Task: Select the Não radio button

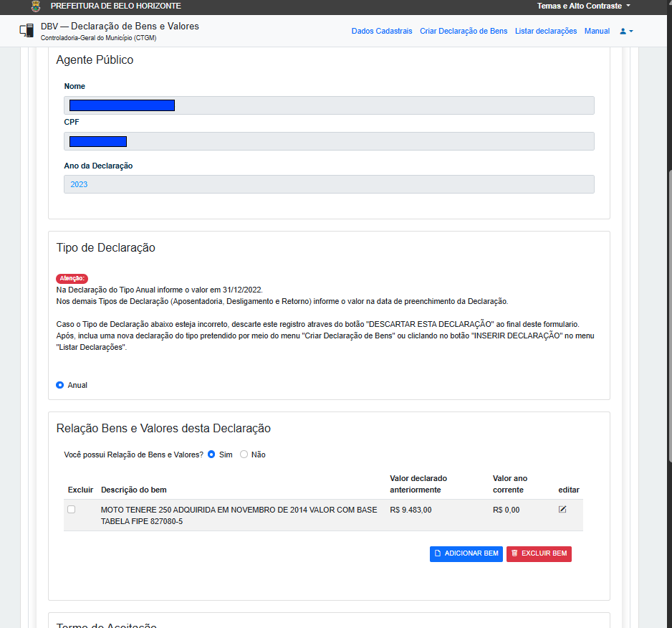Action: tap(244, 455)
